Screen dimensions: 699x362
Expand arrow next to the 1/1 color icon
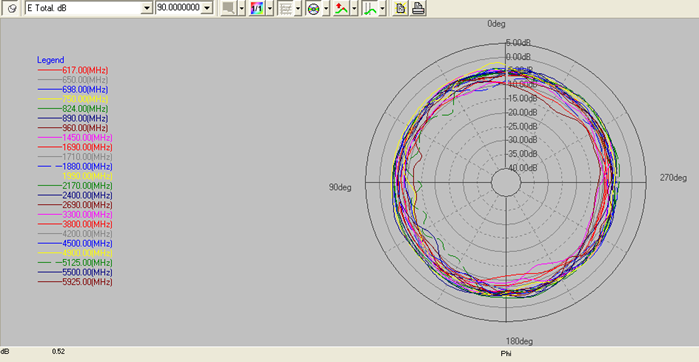point(270,8)
